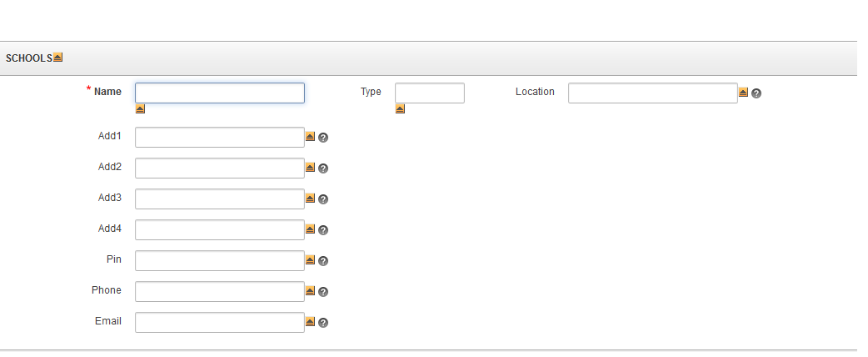
Task: Select the Location text field
Action: coord(652,93)
